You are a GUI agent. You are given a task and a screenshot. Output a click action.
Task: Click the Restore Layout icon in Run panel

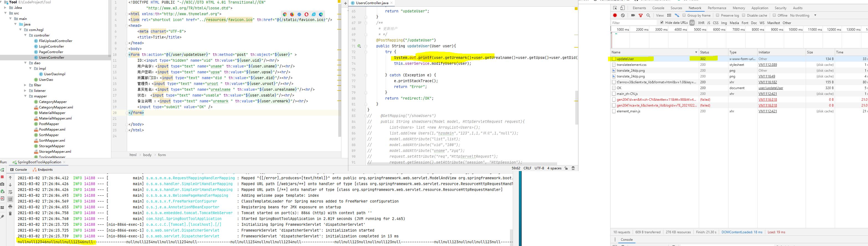coord(2,208)
